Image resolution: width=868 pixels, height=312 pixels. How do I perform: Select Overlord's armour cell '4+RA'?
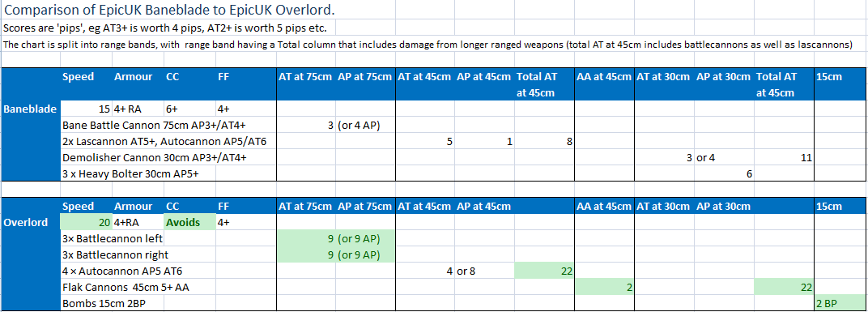coord(138,223)
